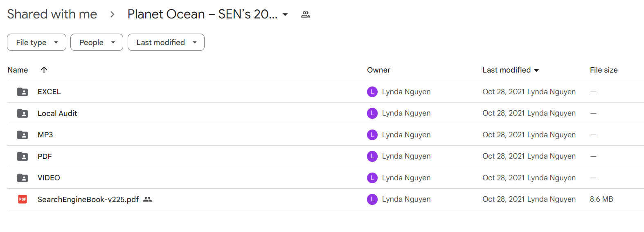
Task: Click Lynda Nguyen avatar in EXCEL row
Action: (x=372, y=92)
